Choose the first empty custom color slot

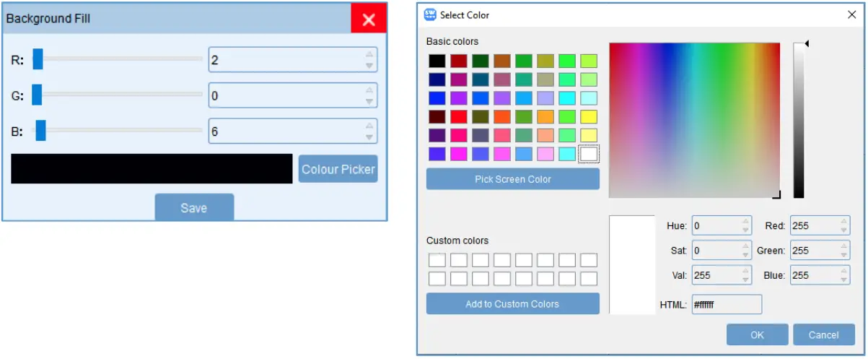pos(437,260)
